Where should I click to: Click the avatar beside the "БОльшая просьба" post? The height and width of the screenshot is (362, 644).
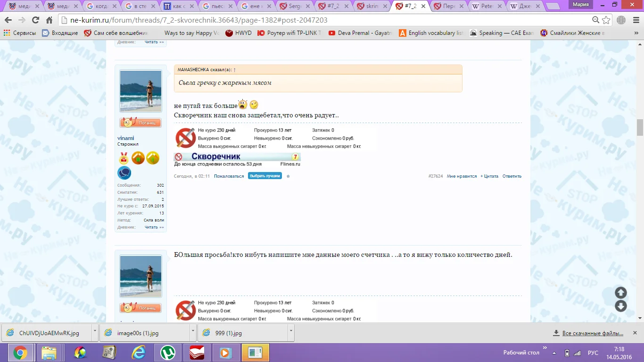click(x=140, y=276)
